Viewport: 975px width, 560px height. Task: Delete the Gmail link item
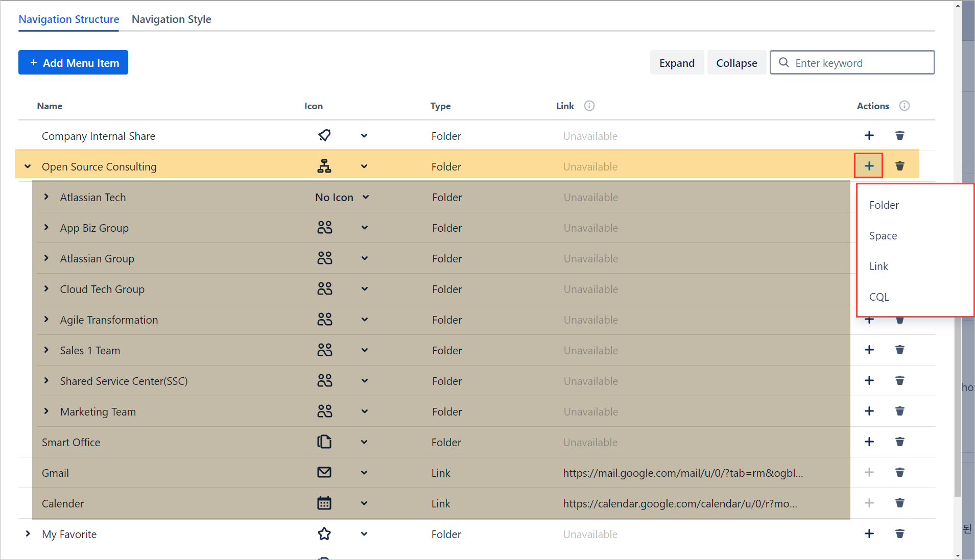tap(900, 472)
